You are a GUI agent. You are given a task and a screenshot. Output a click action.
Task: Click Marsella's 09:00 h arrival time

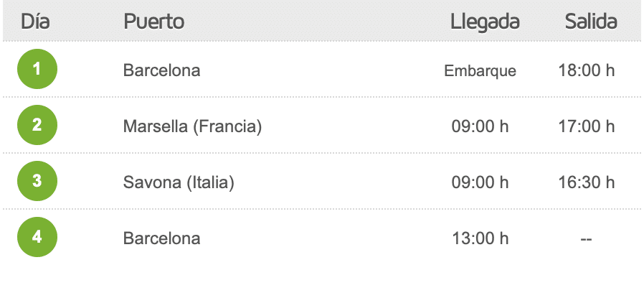pyautogui.click(x=480, y=126)
